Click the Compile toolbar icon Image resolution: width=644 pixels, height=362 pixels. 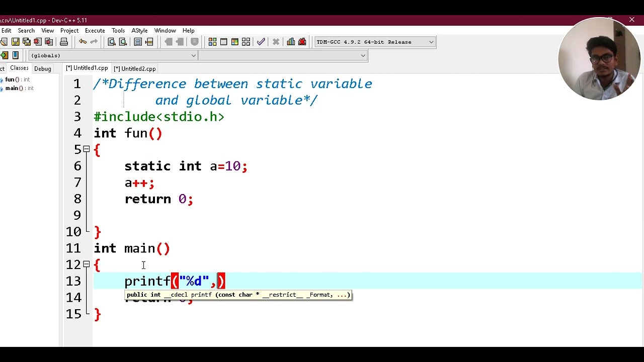(x=212, y=42)
